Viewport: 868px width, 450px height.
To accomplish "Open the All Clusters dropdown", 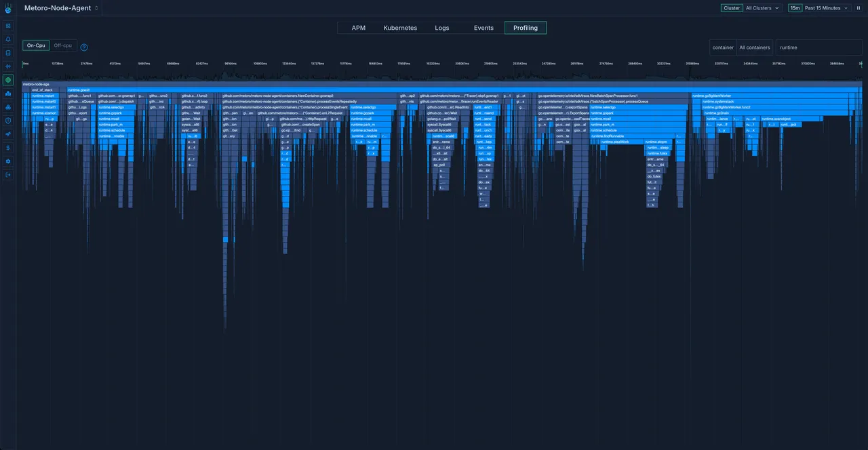I will pyautogui.click(x=763, y=8).
